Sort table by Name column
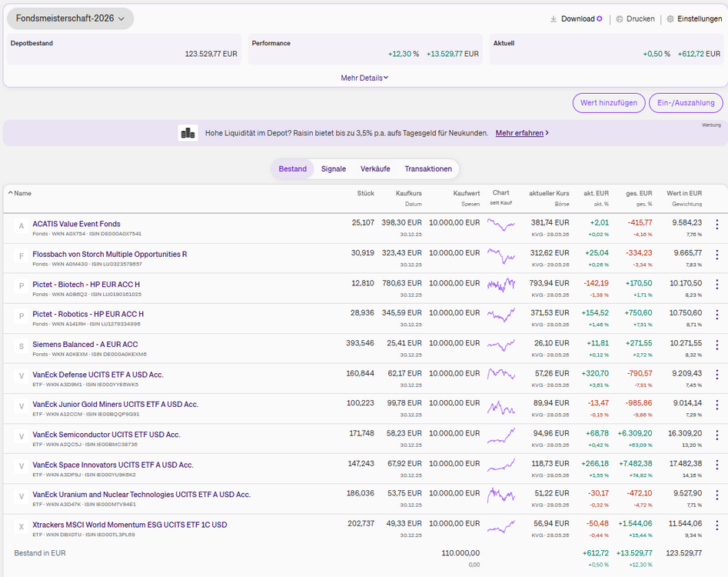Image resolution: width=728 pixels, height=577 pixels. point(20,193)
